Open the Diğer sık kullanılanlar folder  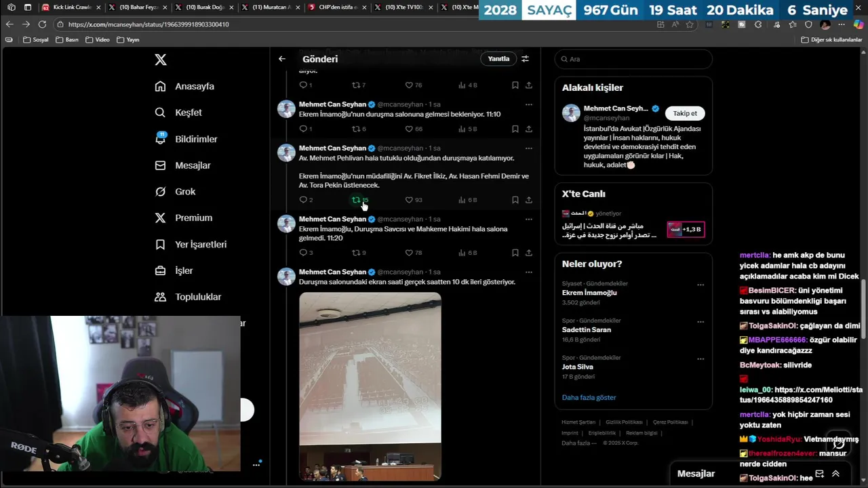(831, 40)
